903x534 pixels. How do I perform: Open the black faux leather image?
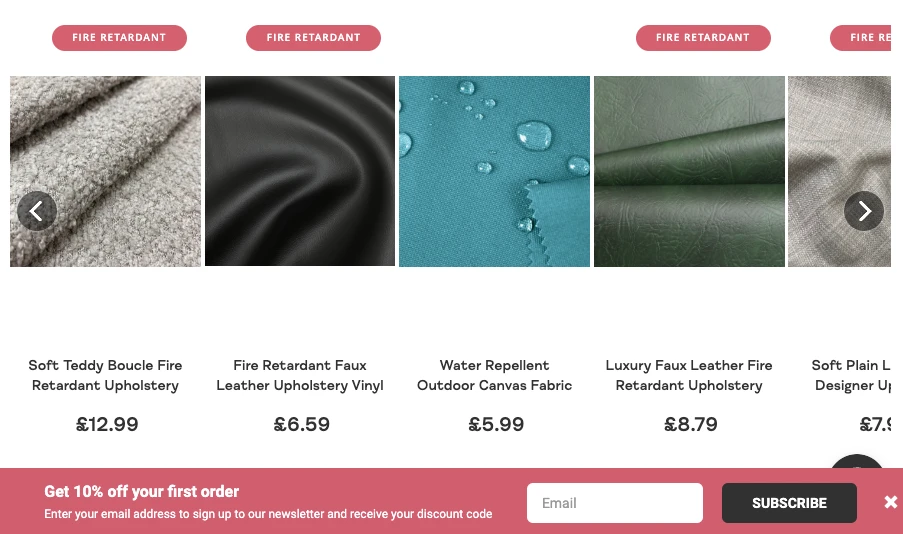[300, 171]
